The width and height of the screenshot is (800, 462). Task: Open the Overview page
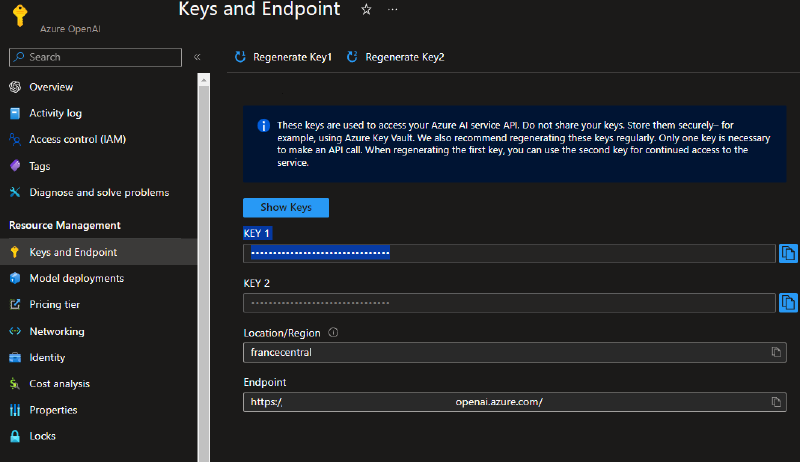(x=51, y=87)
